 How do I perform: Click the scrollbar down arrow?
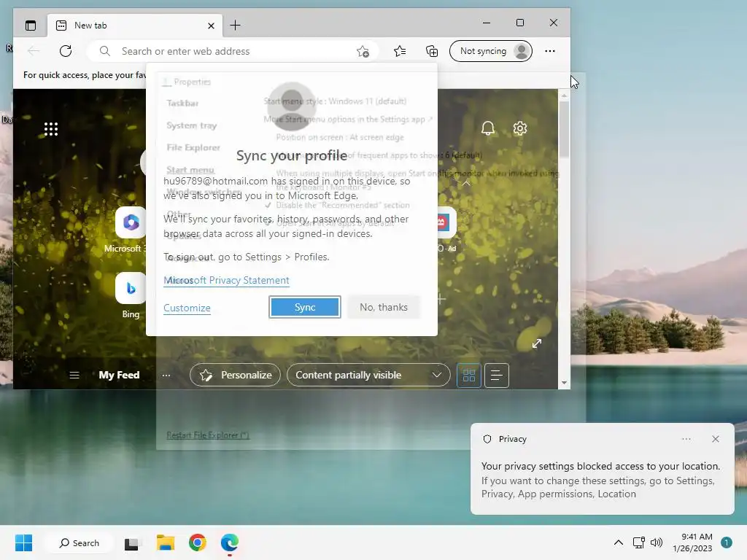click(564, 382)
